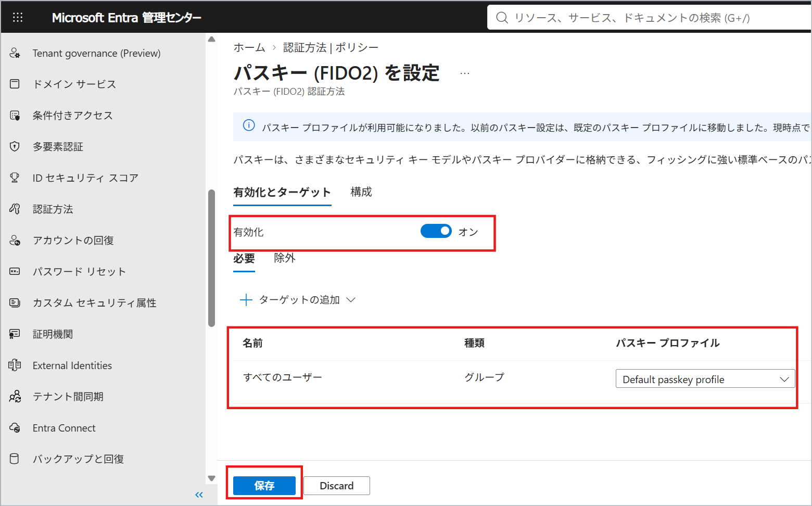The height and width of the screenshot is (506, 812).
Task: Click the グループ type cell
Action: pyautogui.click(x=485, y=377)
